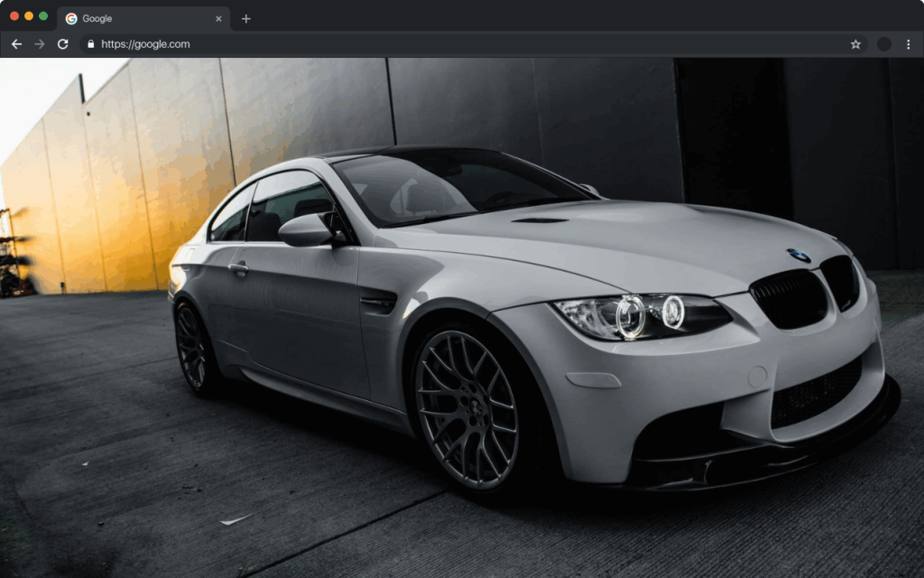Expand site information from the padlock
Image resolution: width=924 pixels, height=578 pixels.
pos(90,43)
